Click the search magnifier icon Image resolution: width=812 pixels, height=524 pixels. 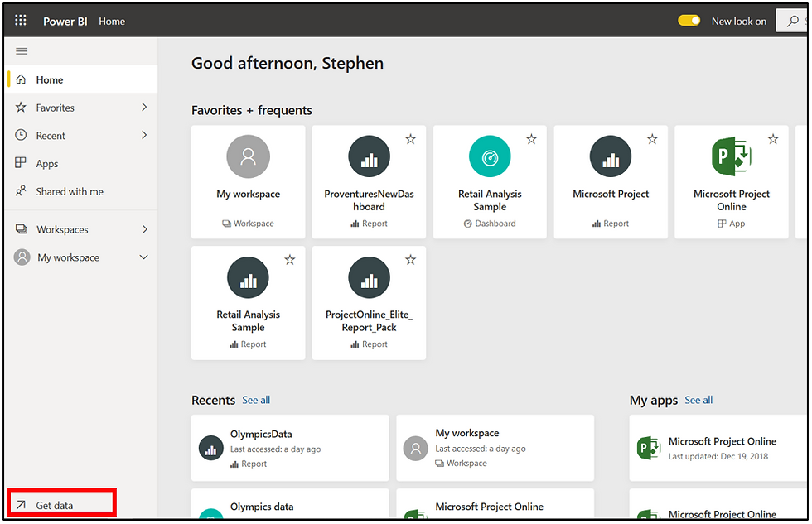tap(792, 22)
